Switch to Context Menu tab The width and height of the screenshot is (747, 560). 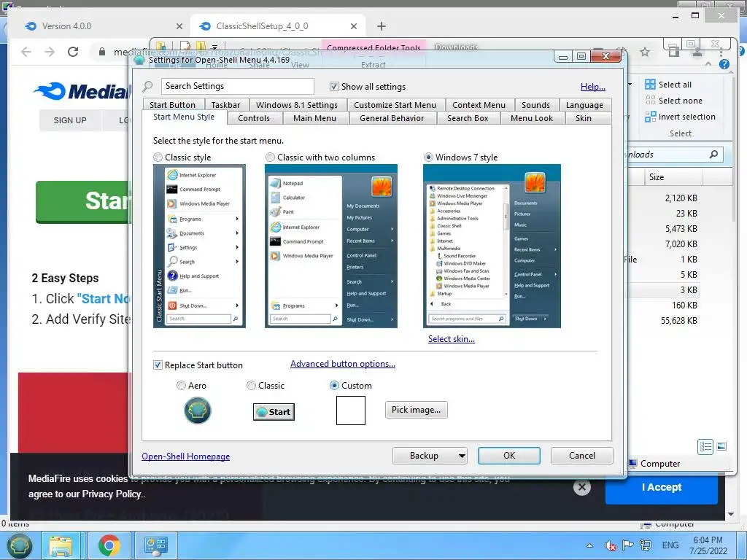coord(479,105)
